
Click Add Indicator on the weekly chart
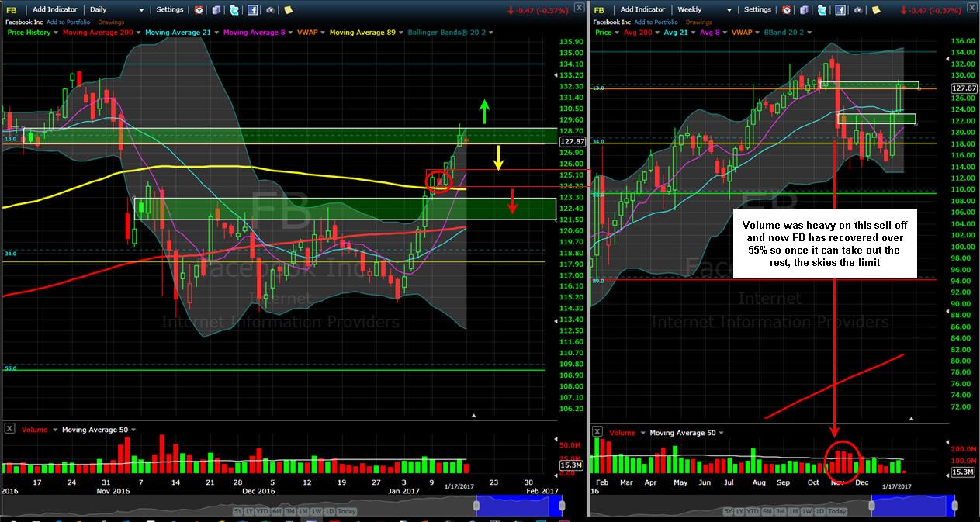pyautogui.click(x=642, y=10)
